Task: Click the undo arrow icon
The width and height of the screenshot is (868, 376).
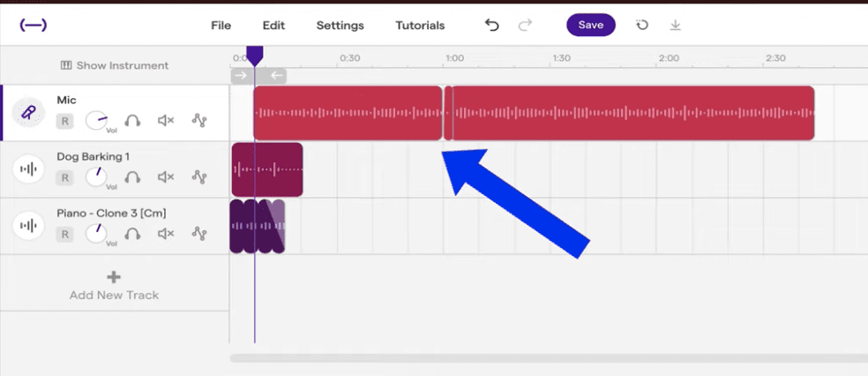Action: [492, 26]
